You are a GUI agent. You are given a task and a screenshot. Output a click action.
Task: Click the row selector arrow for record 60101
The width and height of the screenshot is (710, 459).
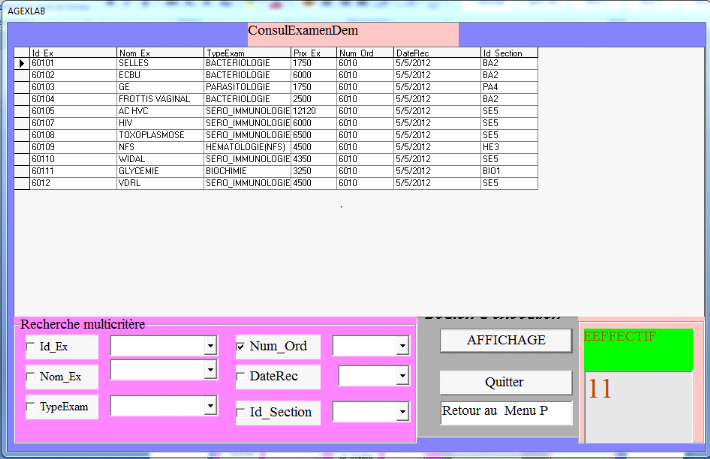coord(21,63)
